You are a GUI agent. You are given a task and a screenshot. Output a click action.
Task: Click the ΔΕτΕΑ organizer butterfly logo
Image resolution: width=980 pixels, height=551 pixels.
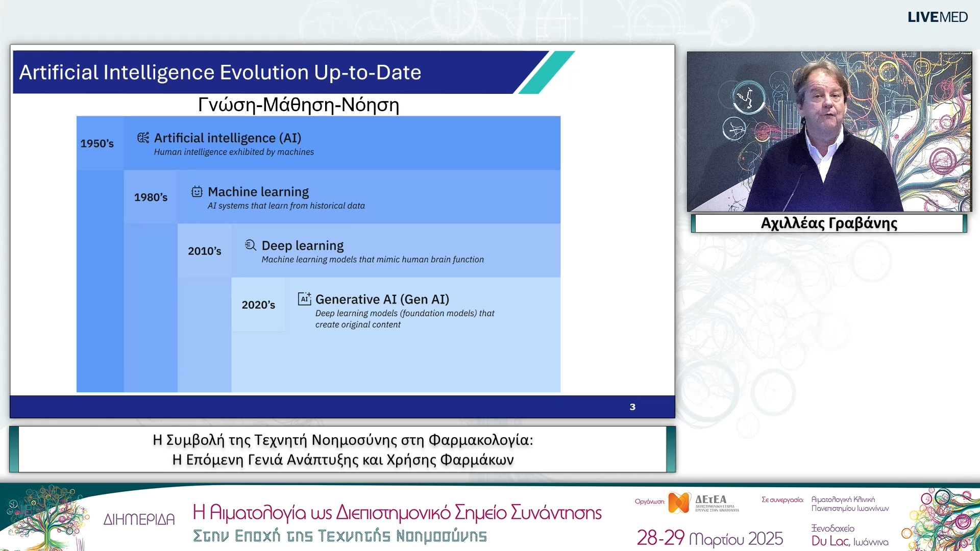(x=679, y=503)
